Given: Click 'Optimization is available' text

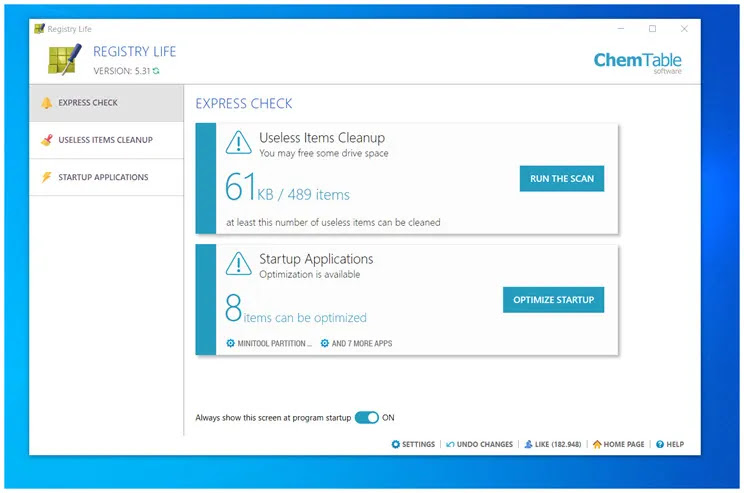Looking at the screenshot, I should [x=309, y=274].
